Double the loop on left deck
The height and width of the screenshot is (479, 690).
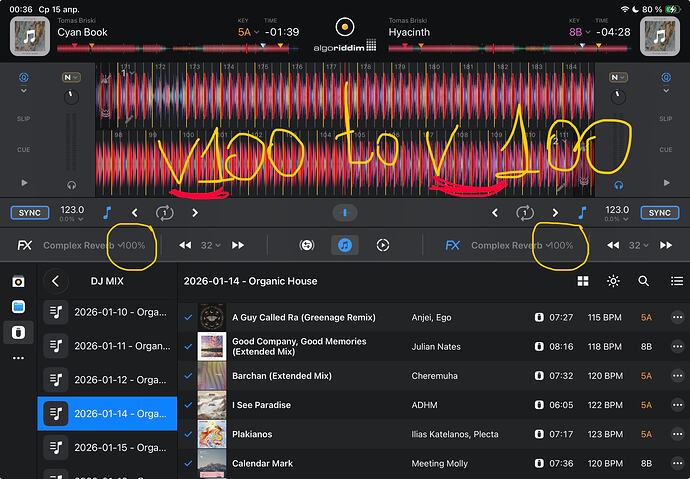point(195,213)
